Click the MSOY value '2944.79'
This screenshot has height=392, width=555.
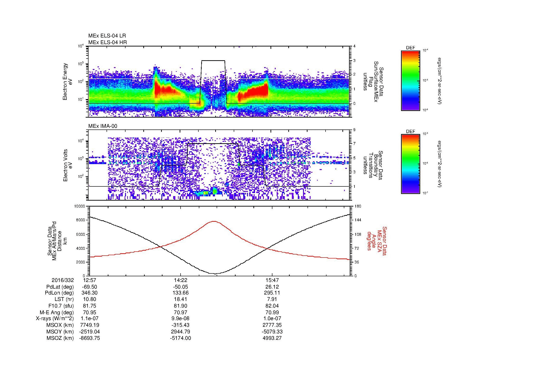click(x=181, y=332)
